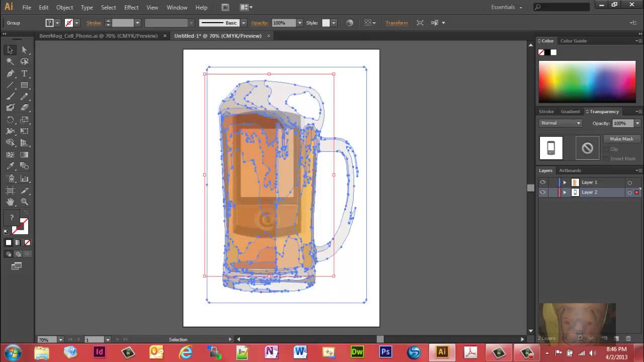Choose the Lasso tool

click(24, 61)
